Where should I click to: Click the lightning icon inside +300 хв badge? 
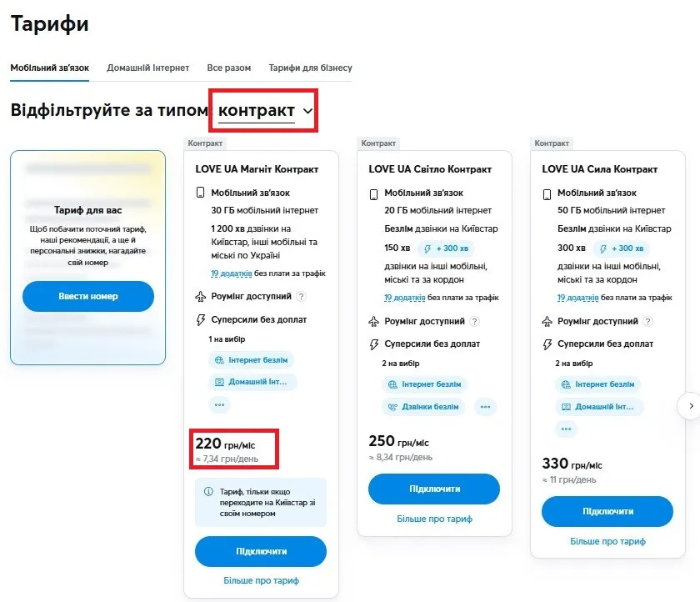coord(427,248)
